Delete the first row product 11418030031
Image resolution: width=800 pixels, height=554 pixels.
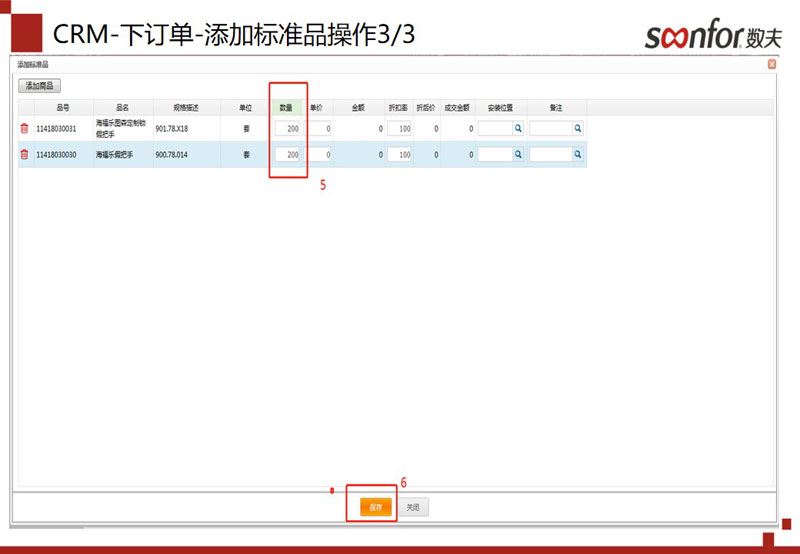[24, 128]
